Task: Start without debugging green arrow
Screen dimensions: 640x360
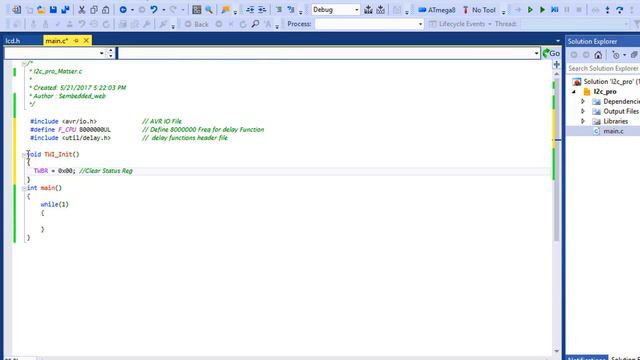Action: 542,9
